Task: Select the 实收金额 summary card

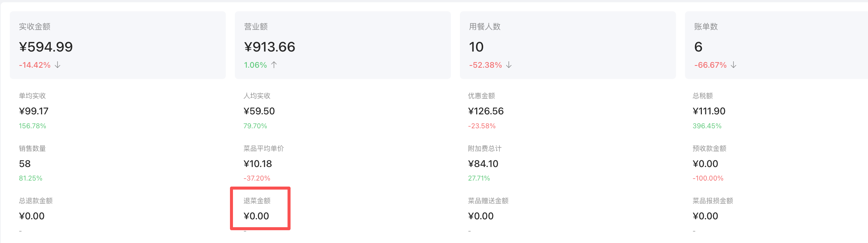Action: click(118, 45)
